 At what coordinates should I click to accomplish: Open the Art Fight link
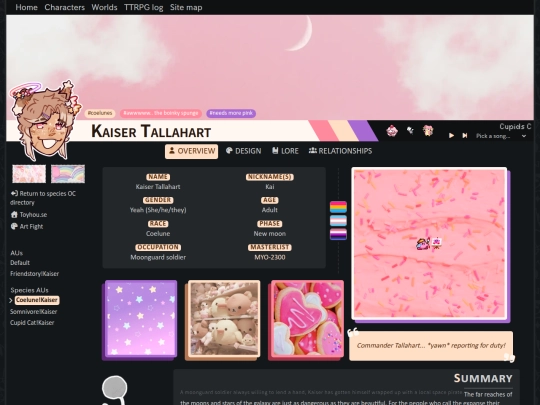(31, 227)
